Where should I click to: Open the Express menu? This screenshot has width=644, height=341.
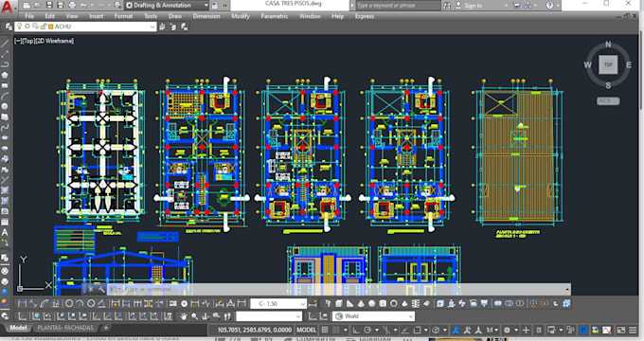coord(365,16)
